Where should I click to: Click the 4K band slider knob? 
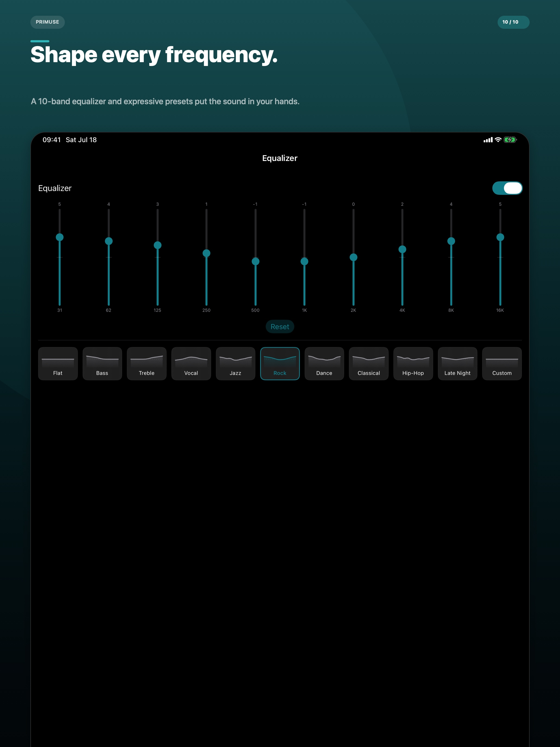pos(402,249)
